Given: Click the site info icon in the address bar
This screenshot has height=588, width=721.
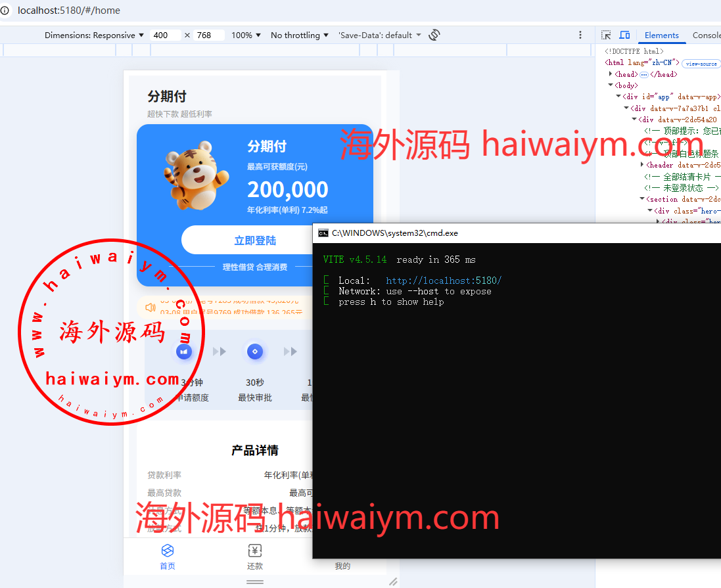Looking at the screenshot, I should coord(5,11).
